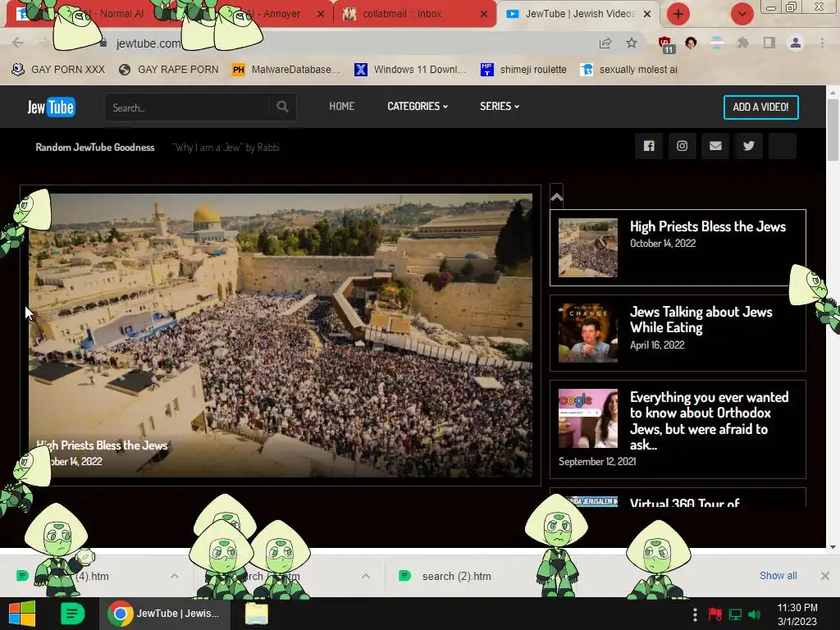Open High Priests Bless the Jews thumbnail
Viewport: 840px width, 630px height.
tap(587, 248)
